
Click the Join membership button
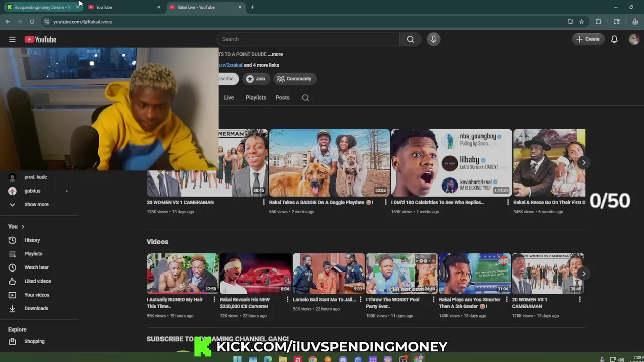(256, 79)
